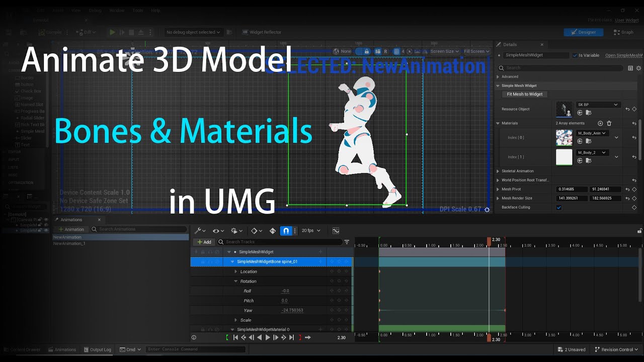Screen dimensions: 644x362
Task: Click the play forward button
Action: tap(268, 338)
